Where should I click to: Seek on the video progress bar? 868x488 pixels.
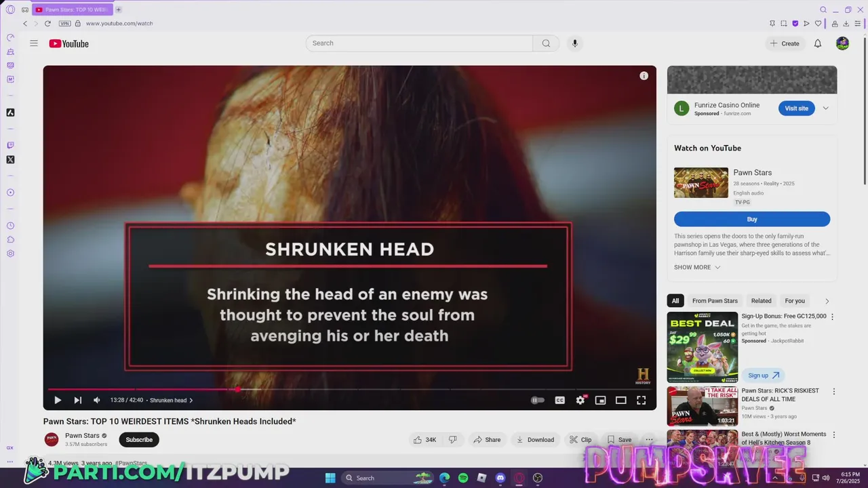(349, 389)
